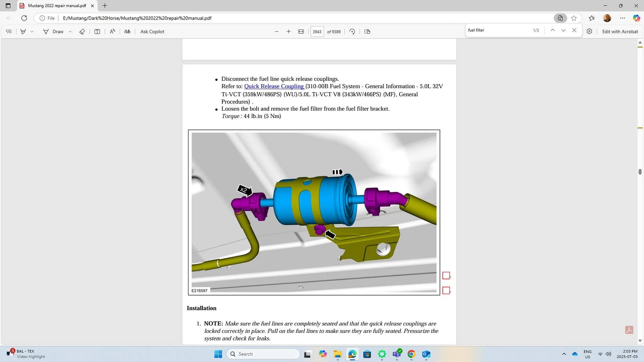The height and width of the screenshot is (362, 644).
Task: Open the Favorites list
Action: click(592, 18)
